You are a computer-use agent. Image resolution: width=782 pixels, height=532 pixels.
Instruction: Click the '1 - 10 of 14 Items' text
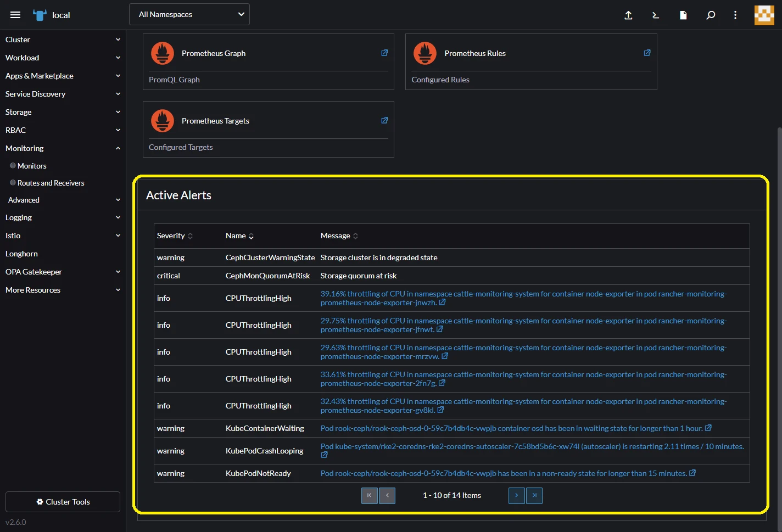(x=452, y=495)
